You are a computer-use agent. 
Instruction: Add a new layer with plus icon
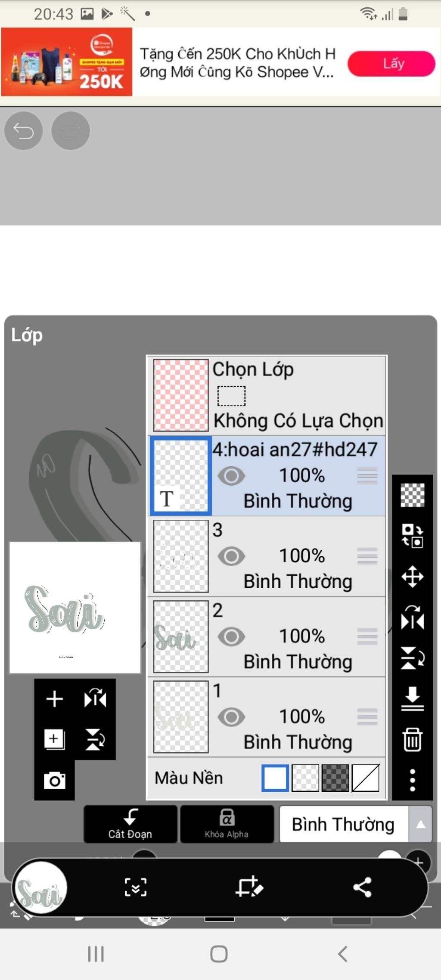[54, 698]
